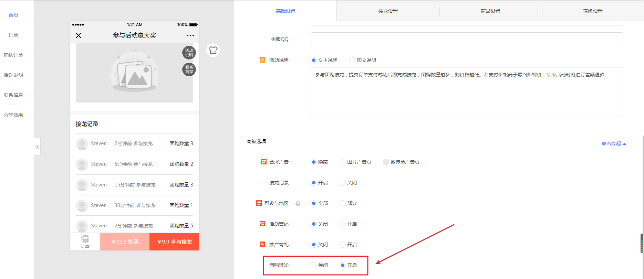Screen dimensions: 644x279
Task: Click the 团购数量 5 entry
Action: (x=181, y=226)
